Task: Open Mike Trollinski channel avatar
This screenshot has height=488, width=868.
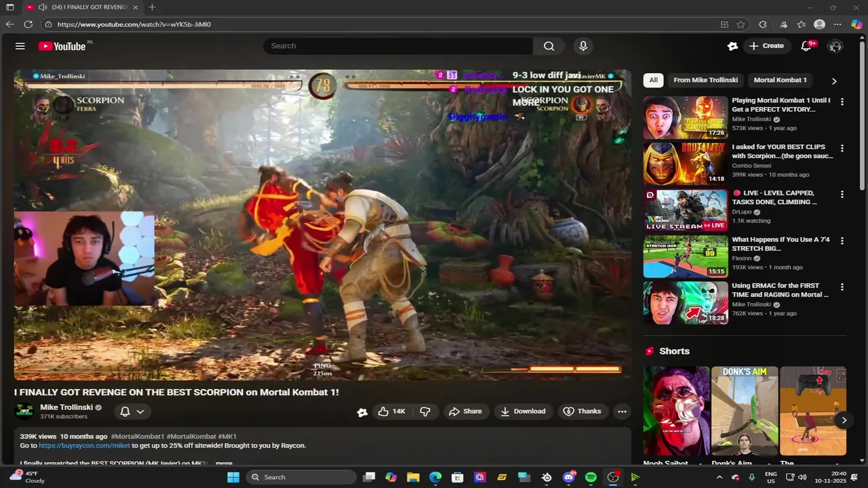Action: [x=24, y=411]
